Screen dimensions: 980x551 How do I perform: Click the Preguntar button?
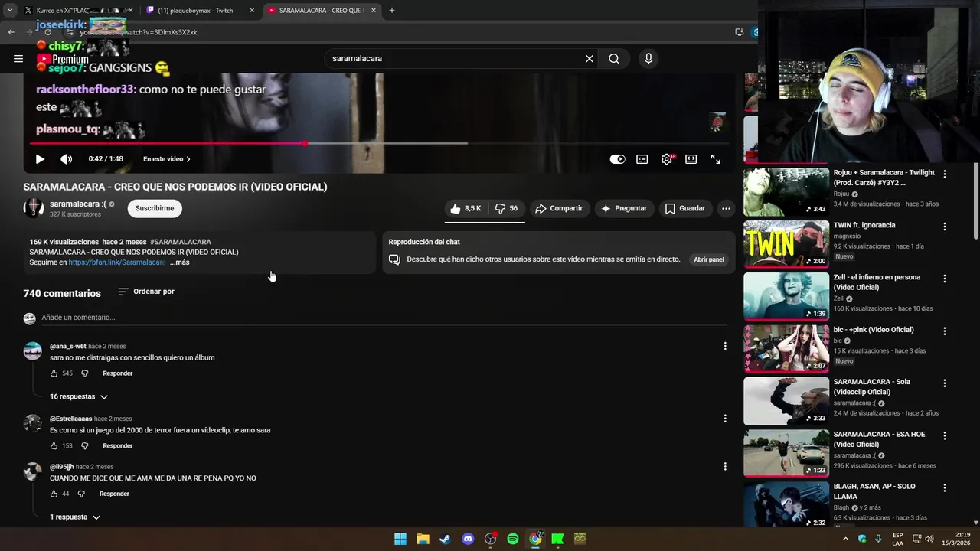[x=624, y=208]
